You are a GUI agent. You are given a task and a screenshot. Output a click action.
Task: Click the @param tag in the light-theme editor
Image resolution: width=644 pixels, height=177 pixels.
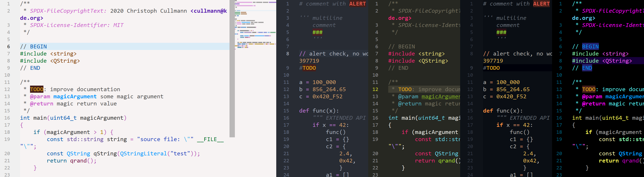[x=40, y=97]
